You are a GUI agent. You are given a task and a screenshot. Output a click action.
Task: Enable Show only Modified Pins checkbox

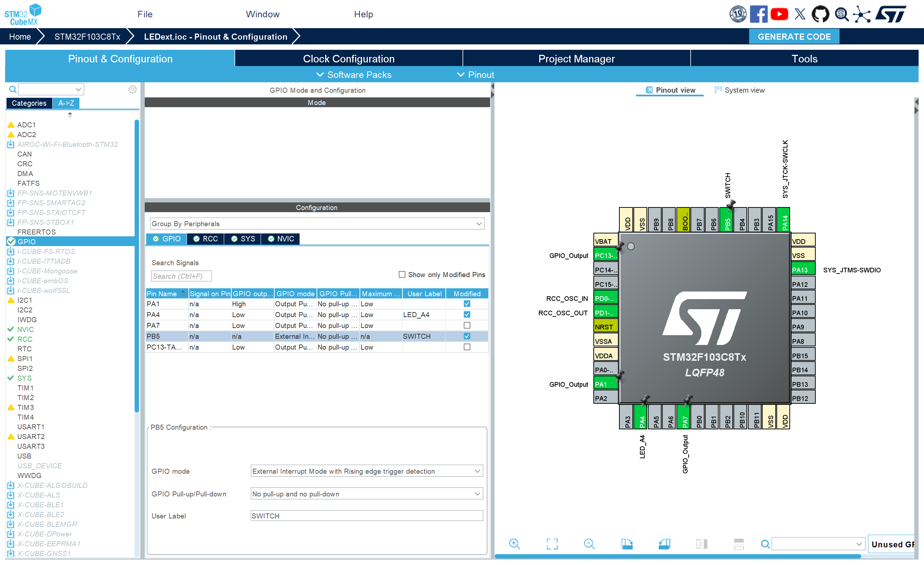pos(402,275)
